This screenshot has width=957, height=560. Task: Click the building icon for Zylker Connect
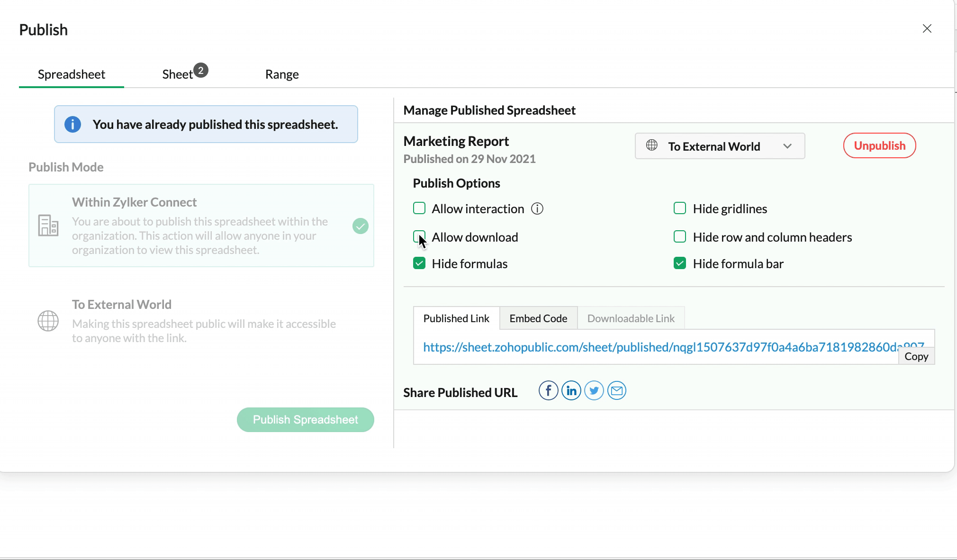coord(48,226)
